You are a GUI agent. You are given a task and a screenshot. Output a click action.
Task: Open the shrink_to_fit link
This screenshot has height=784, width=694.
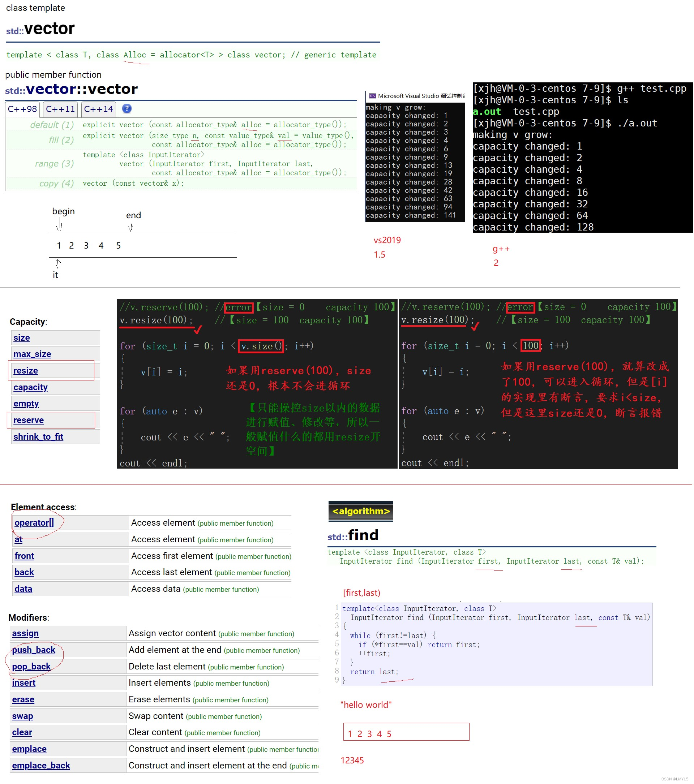pyautogui.click(x=38, y=436)
